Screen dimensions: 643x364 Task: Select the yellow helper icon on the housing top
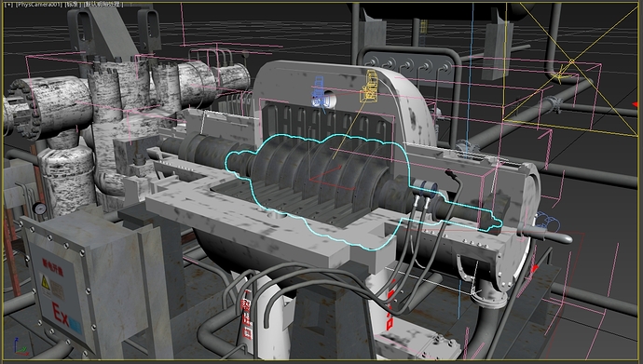pos(369,86)
